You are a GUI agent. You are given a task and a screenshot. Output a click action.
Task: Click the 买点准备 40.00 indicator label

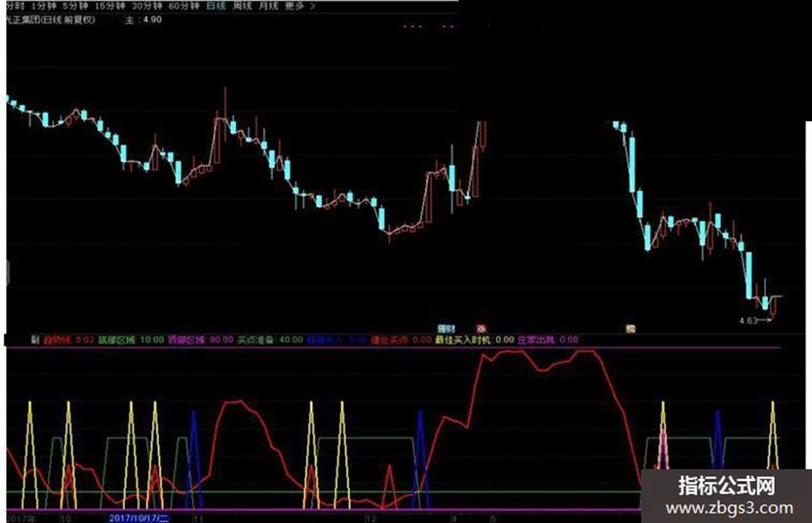pyautogui.click(x=270, y=340)
